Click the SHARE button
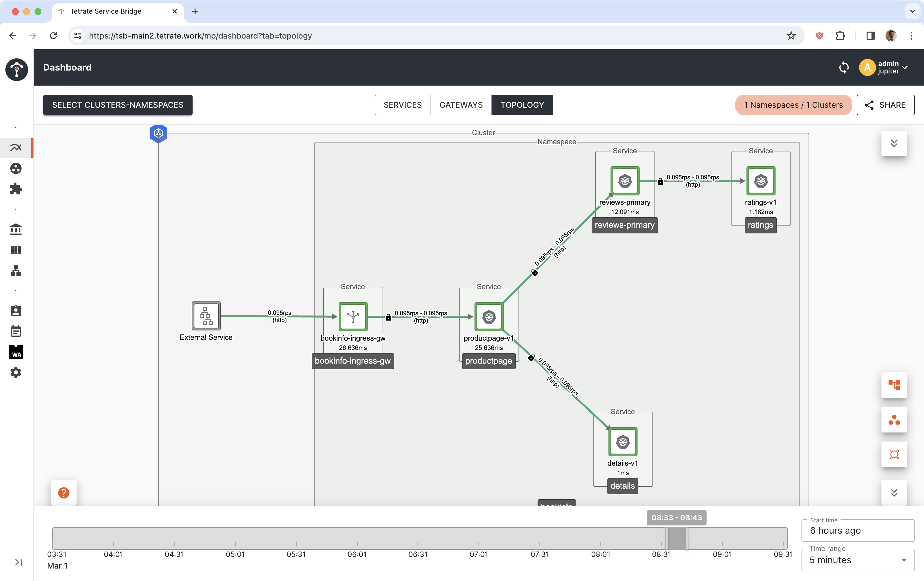The width and height of the screenshot is (924, 581). (885, 105)
